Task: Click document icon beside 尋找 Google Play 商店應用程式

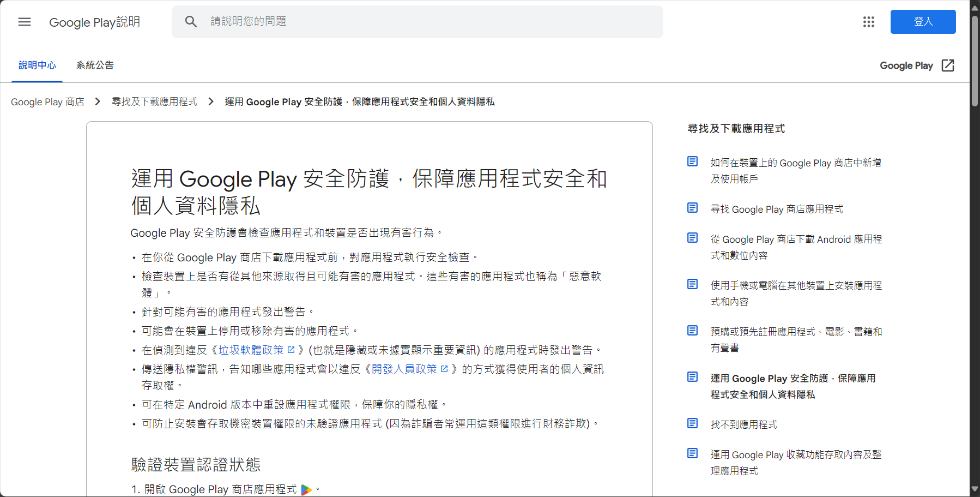Action: [x=693, y=208]
